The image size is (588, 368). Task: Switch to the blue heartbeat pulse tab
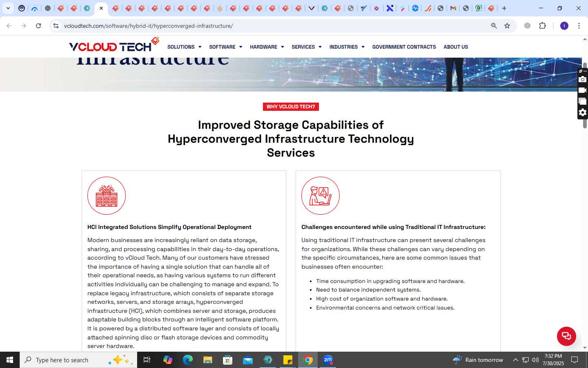(x=415, y=8)
